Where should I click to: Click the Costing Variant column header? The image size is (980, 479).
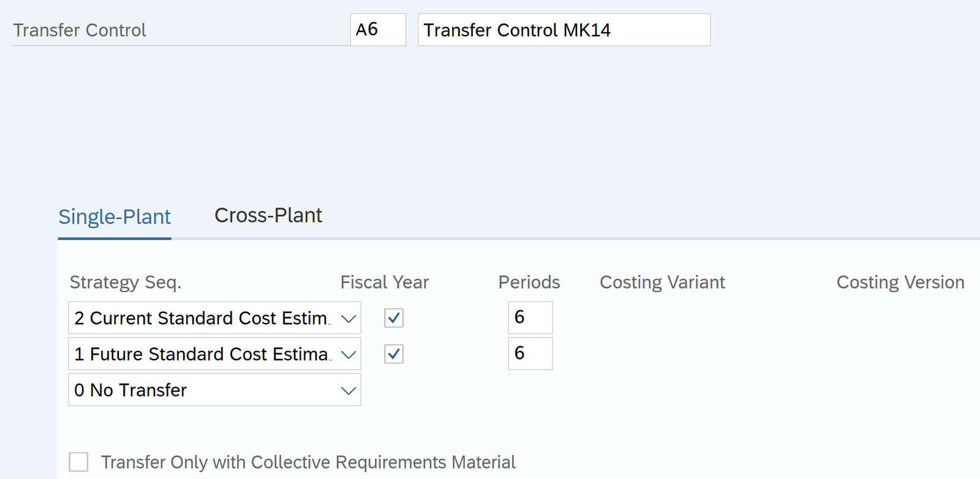point(662,282)
